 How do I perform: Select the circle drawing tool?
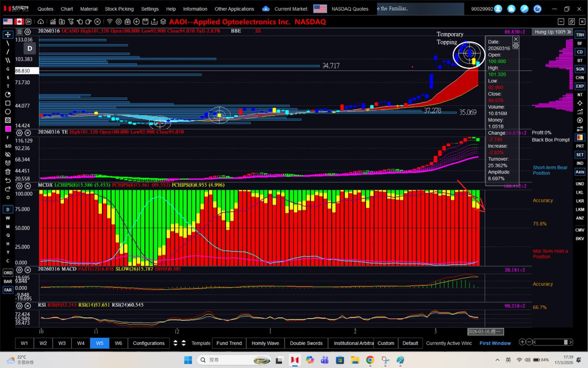point(8,111)
